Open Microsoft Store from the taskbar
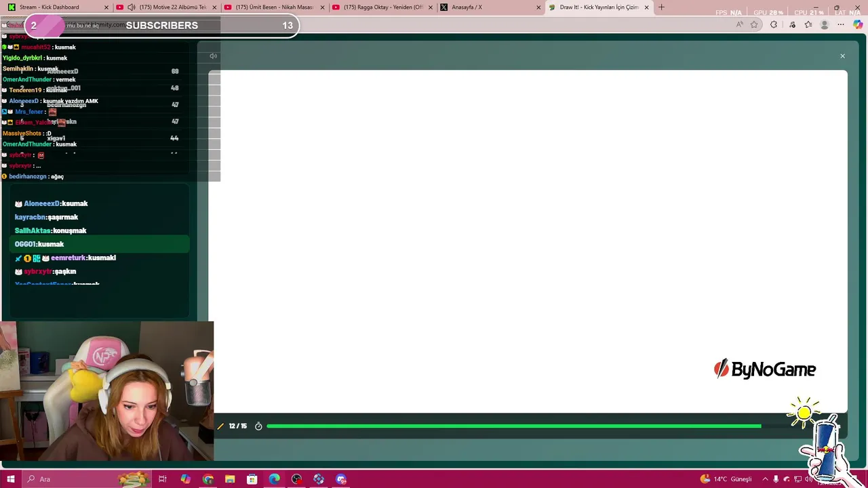 pyautogui.click(x=252, y=479)
